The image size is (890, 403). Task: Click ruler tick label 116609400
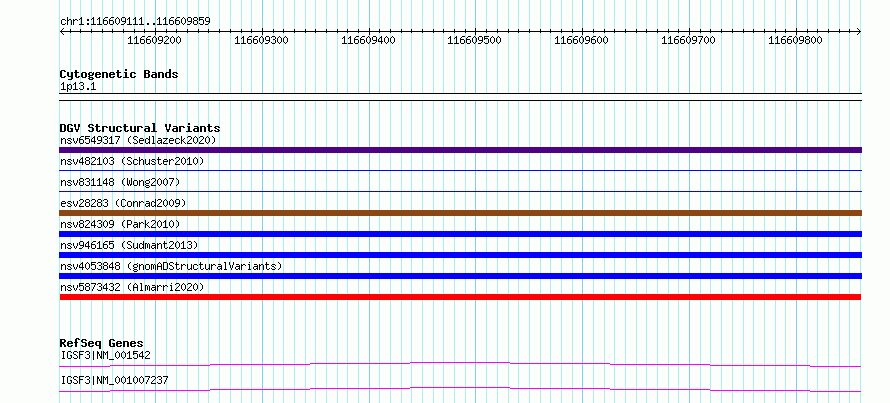coord(369,40)
